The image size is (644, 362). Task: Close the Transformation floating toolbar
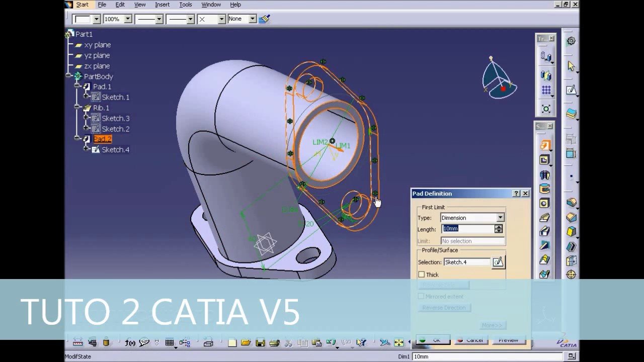[551, 39]
